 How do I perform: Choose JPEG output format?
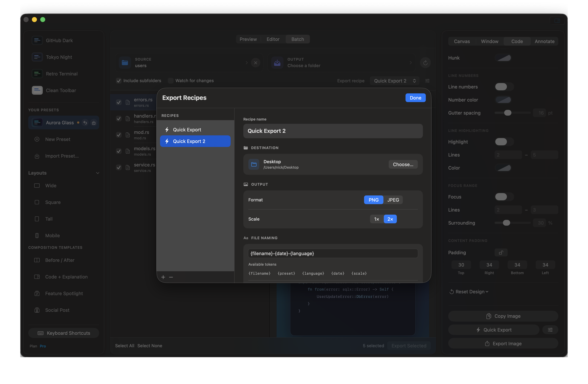click(x=393, y=200)
